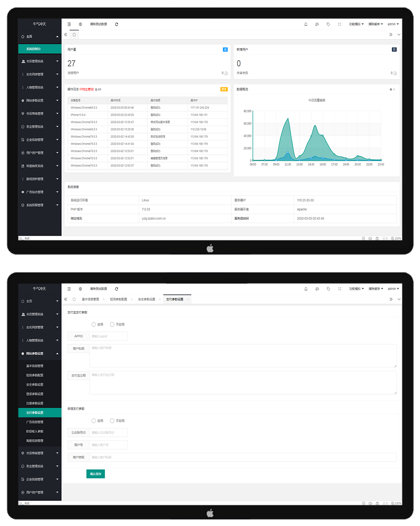This screenshot has height=526, width=420.
Task: Click 清除测试数据 on payment settings toolbar
Action: (x=98, y=289)
